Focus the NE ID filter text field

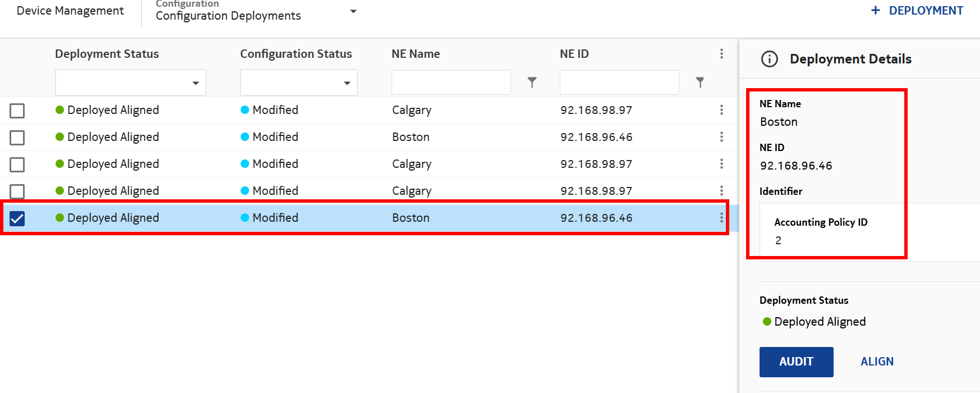(x=619, y=83)
